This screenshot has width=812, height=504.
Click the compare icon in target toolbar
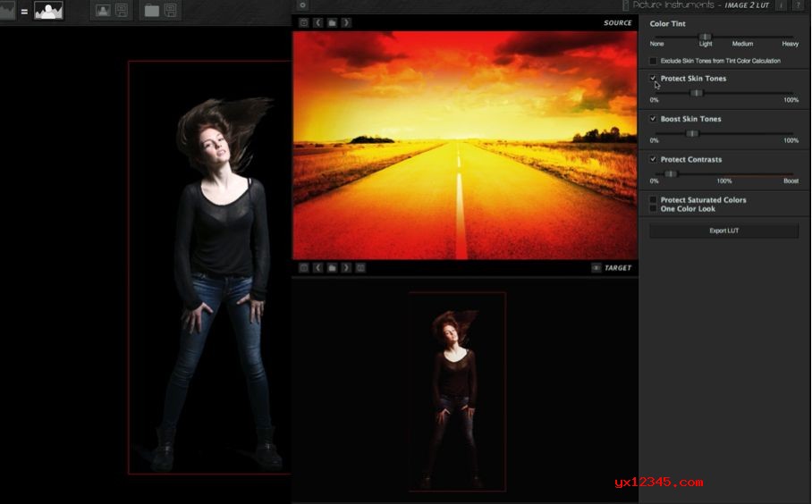[360, 267]
